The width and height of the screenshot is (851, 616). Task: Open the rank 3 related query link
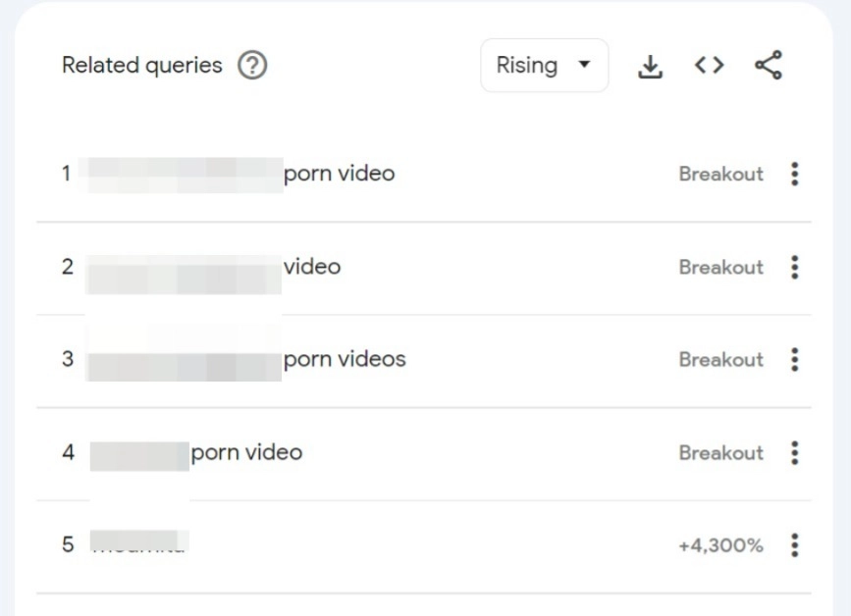pos(344,359)
